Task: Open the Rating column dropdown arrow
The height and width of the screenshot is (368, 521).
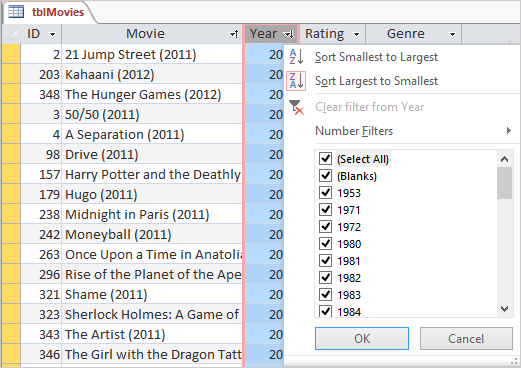Action: (356, 34)
